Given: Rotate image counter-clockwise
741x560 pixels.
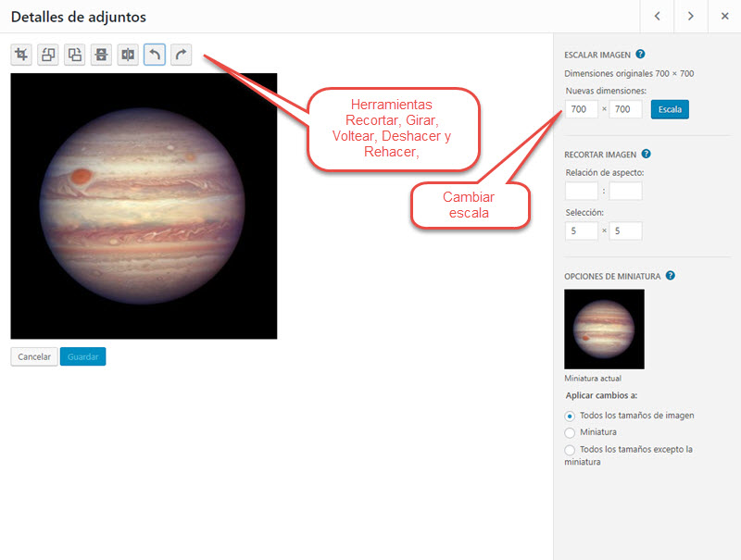Looking at the screenshot, I should click(x=48, y=55).
